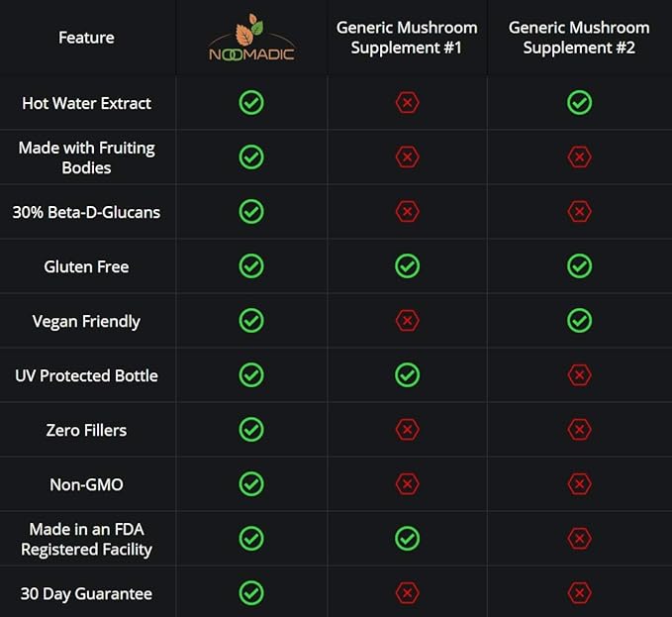Click Supplement #2 green check for Vegan Friendly

pyautogui.click(x=579, y=321)
